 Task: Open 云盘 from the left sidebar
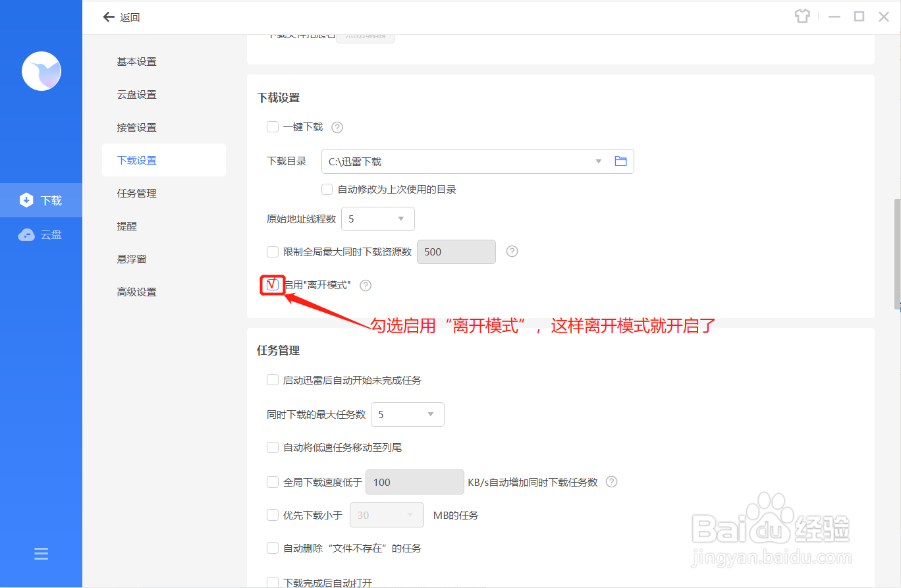[41, 234]
